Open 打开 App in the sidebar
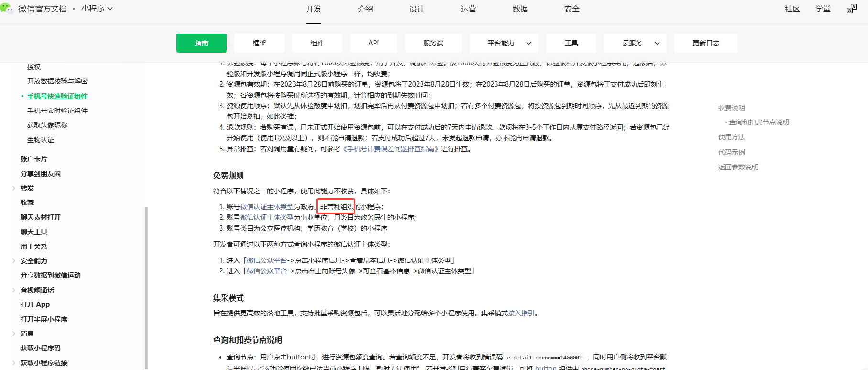 click(x=35, y=304)
